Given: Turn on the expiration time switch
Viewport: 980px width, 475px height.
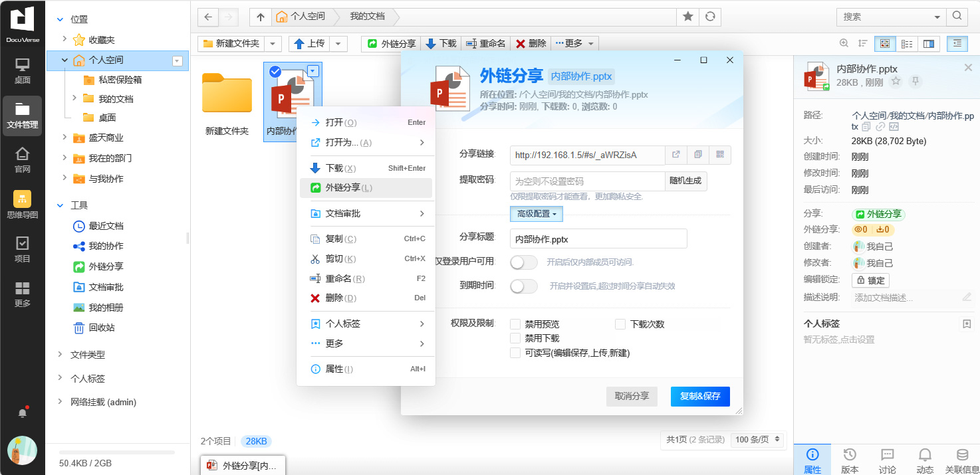Looking at the screenshot, I should pos(523,286).
